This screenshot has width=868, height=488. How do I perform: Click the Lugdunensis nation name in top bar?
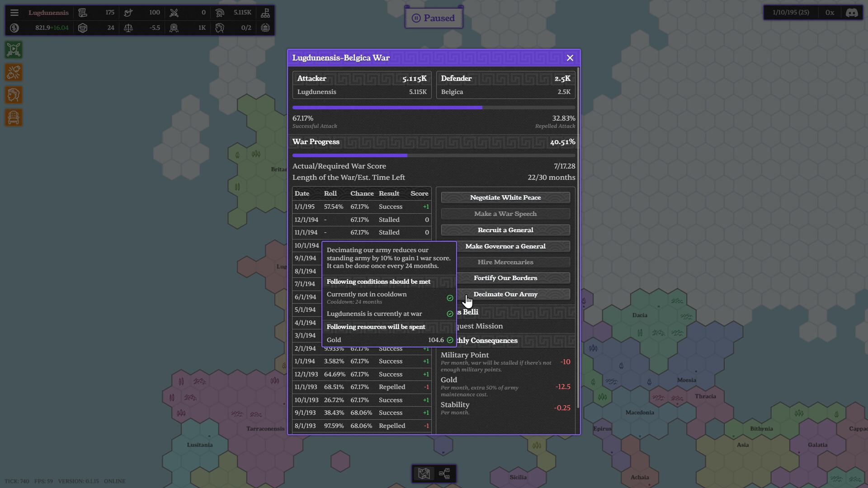coord(48,12)
